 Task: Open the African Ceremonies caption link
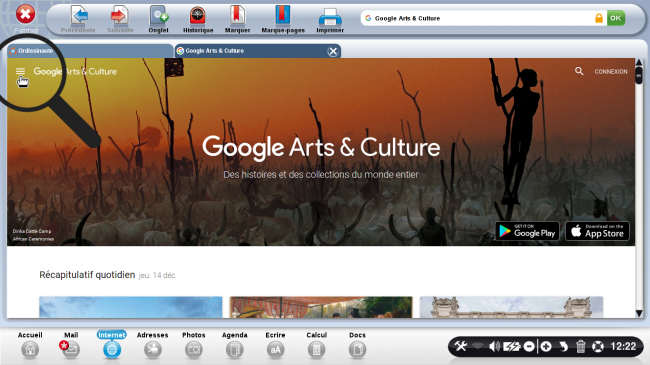(33, 239)
